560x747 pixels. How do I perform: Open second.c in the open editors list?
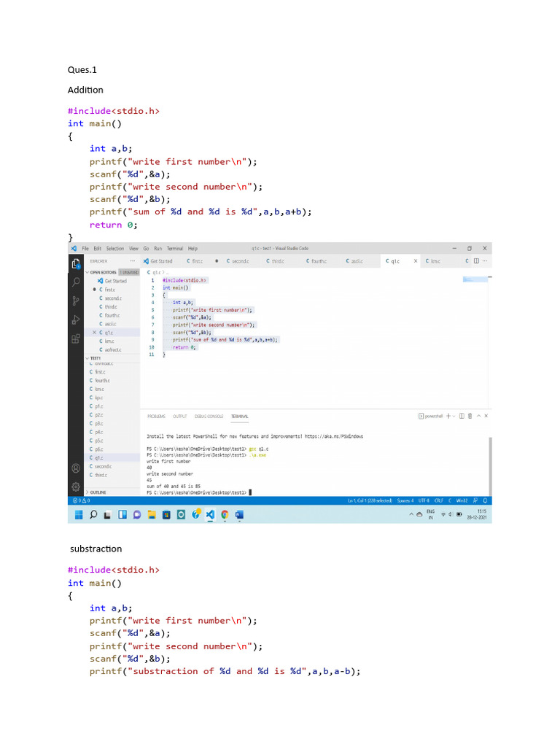tap(112, 298)
